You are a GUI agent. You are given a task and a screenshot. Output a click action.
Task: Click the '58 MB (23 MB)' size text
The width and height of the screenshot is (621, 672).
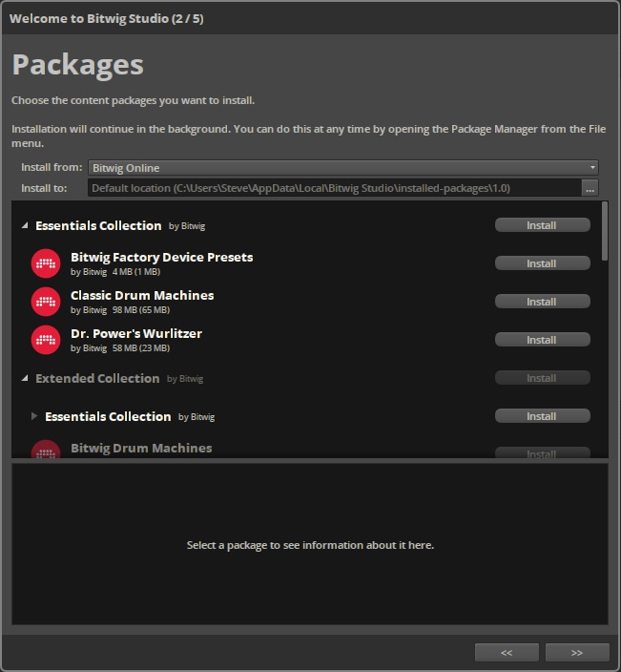tap(141, 348)
